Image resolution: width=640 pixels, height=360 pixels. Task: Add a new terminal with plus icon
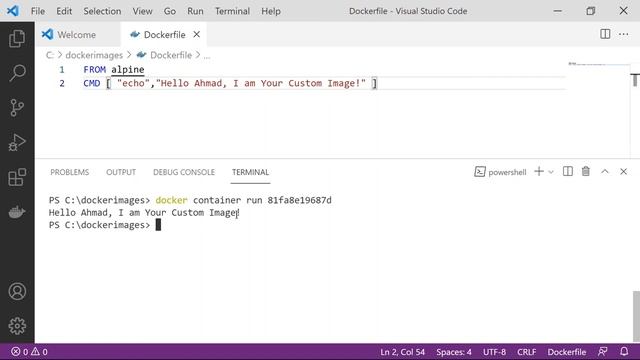point(539,171)
